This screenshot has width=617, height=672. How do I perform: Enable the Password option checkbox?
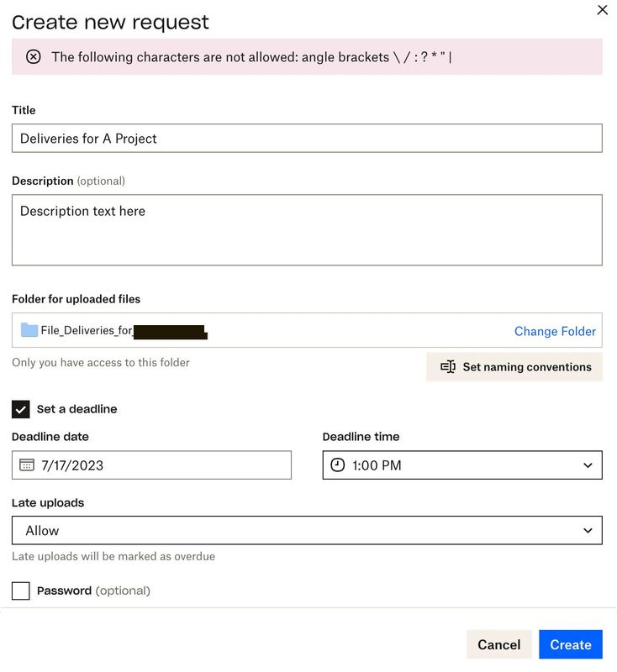[x=20, y=591]
